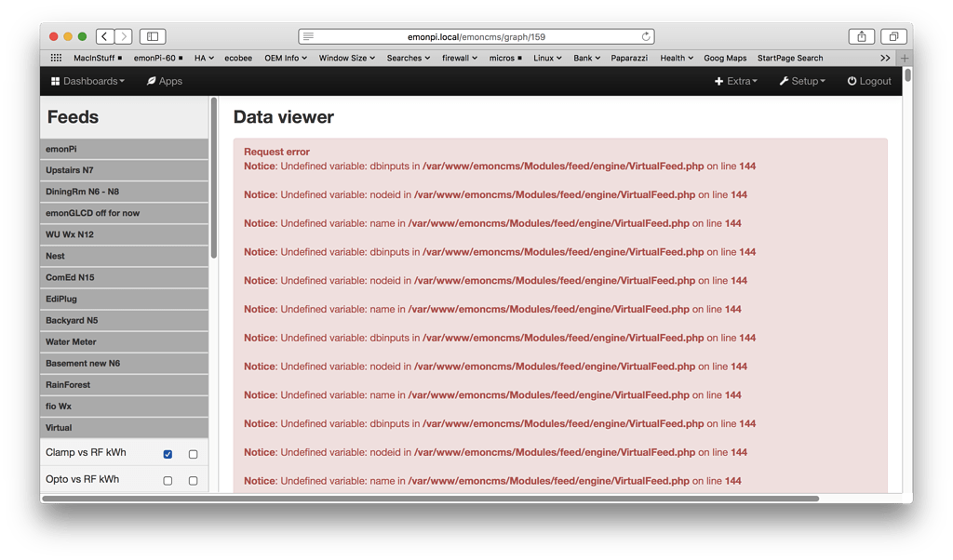Open the emonPi-60 bookmark
Viewport: 953px width, 560px height.
click(x=158, y=58)
